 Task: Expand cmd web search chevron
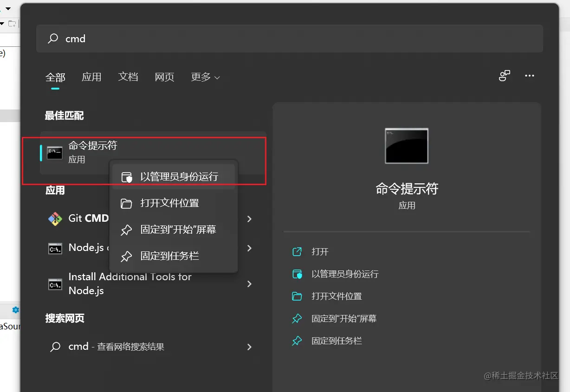249,347
